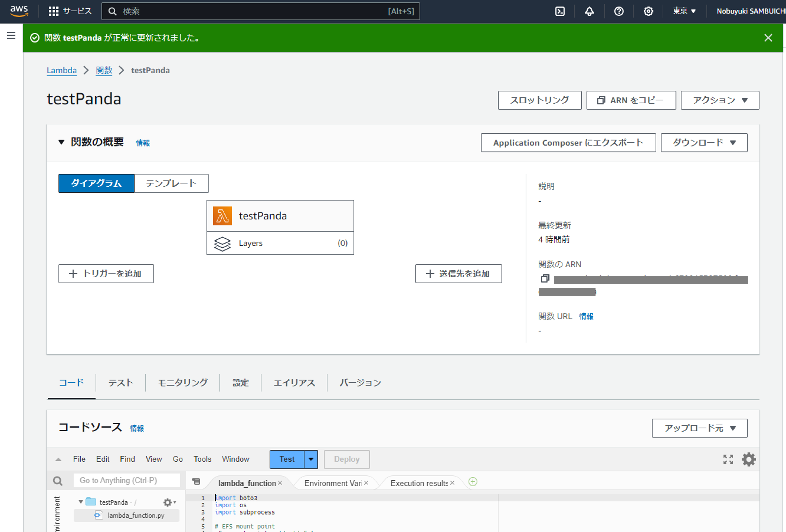Open the Test button dropdown arrow
This screenshot has height=532, width=786.
[311, 459]
